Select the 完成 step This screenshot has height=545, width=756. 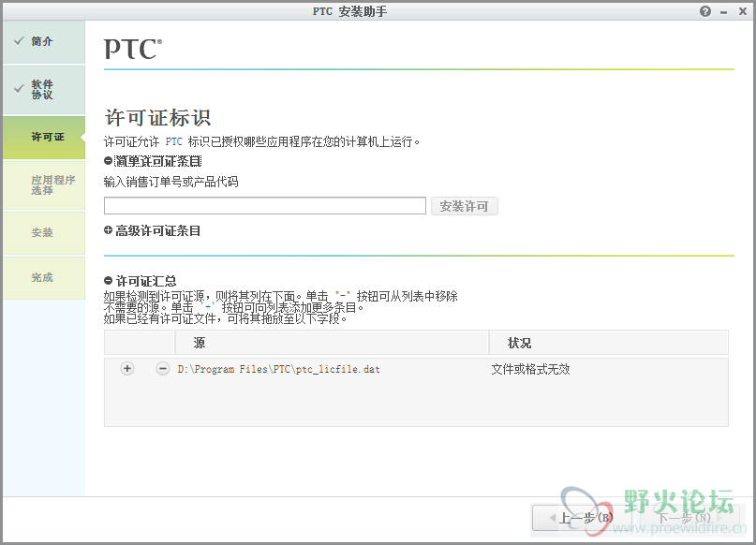pyautogui.click(x=44, y=277)
